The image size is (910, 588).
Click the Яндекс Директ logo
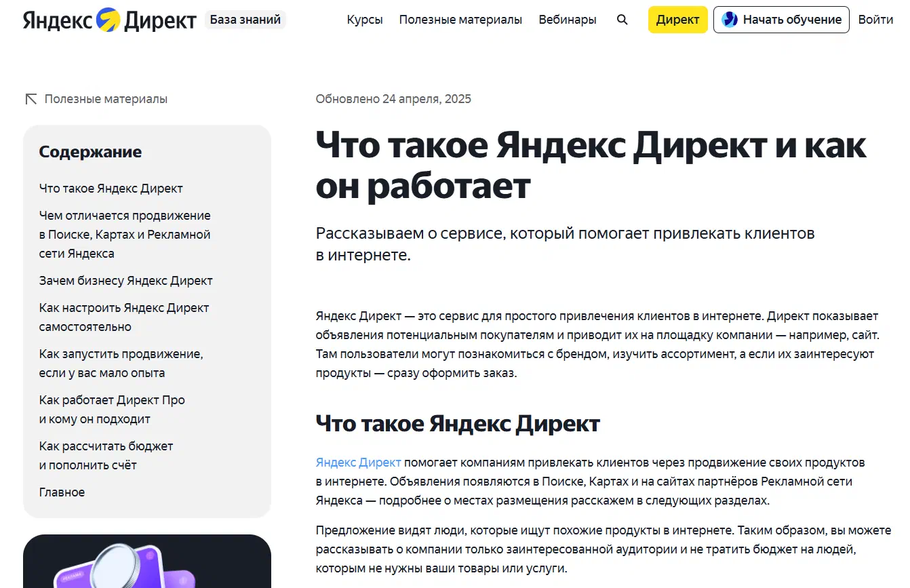(109, 20)
